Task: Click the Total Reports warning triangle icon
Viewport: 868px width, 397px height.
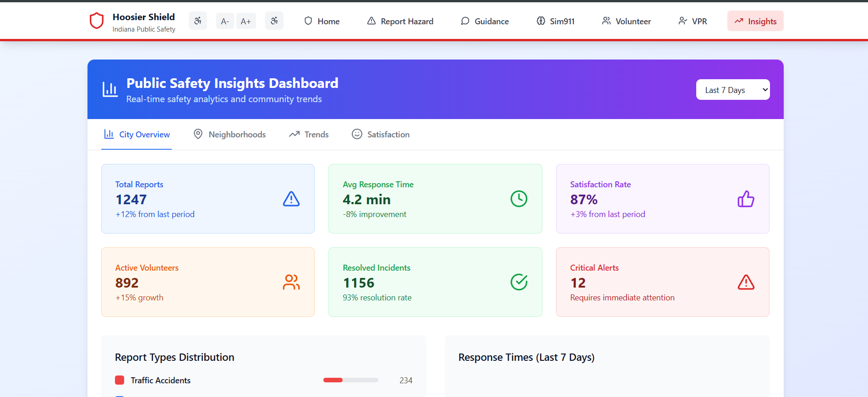Action: coord(291,199)
